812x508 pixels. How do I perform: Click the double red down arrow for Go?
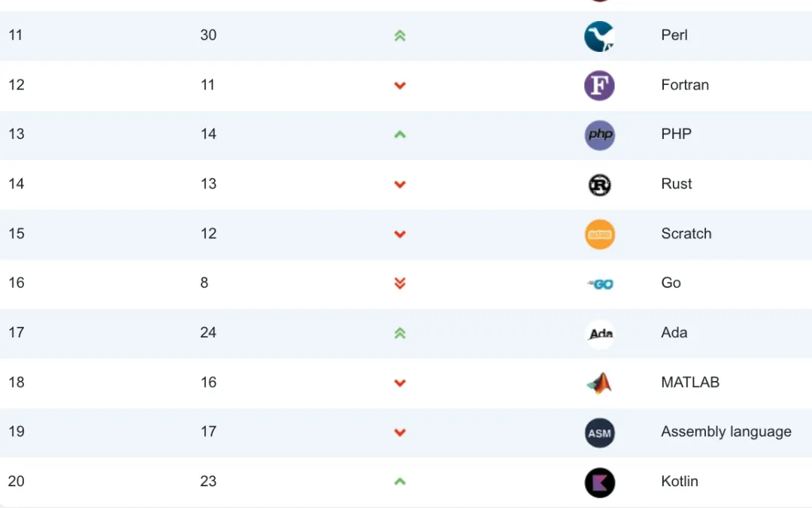click(400, 283)
